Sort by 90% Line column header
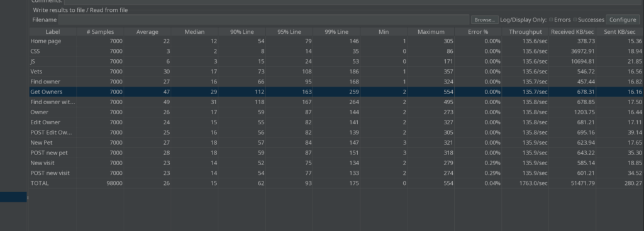This screenshot has height=231, width=644. coord(242,31)
